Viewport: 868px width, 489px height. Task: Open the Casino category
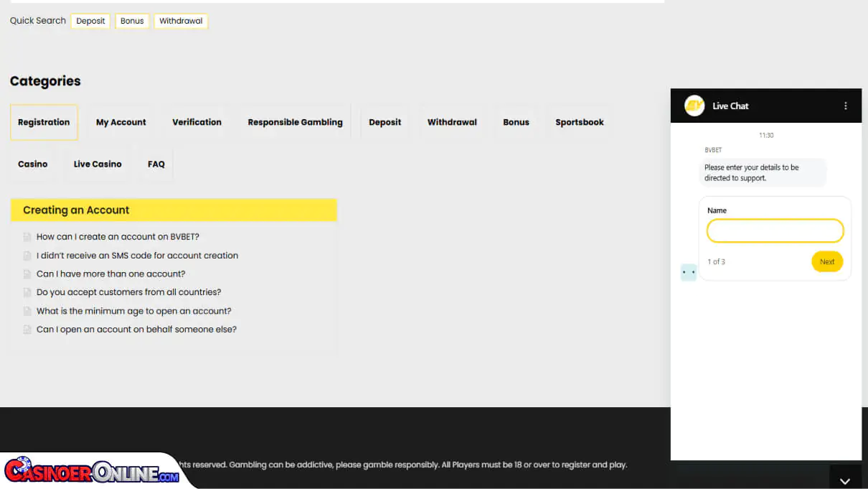[33, 164]
